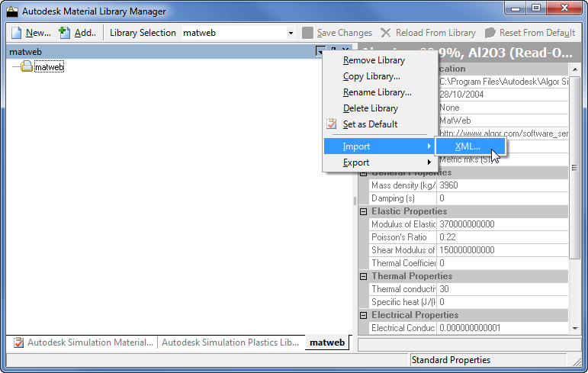This screenshot has width=588, height=373.
Task: Click Reset From Default button label
Action: (537, 33)
